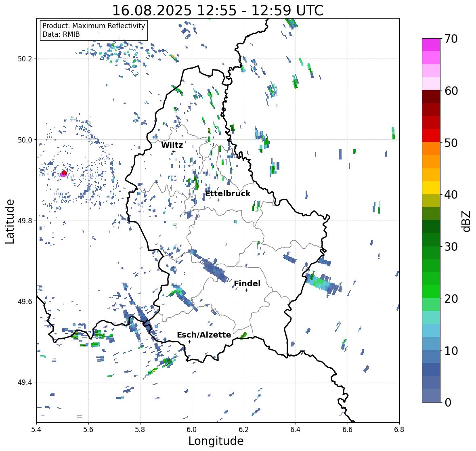Click colorbar tick value 20
This screenshot has width=476, height=451.
click(x=451, y=299)
